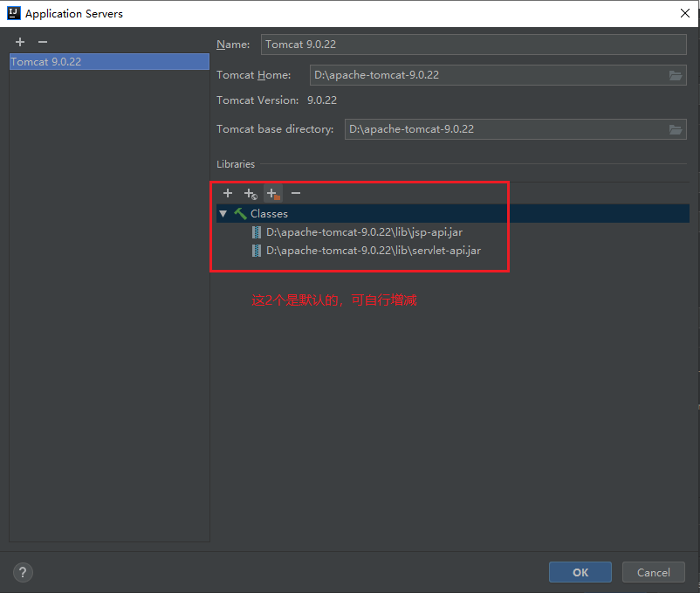Add library directory icon with orange folder
Image resolution: width=700 pixels, height=593 pixels.
[273, 194]
